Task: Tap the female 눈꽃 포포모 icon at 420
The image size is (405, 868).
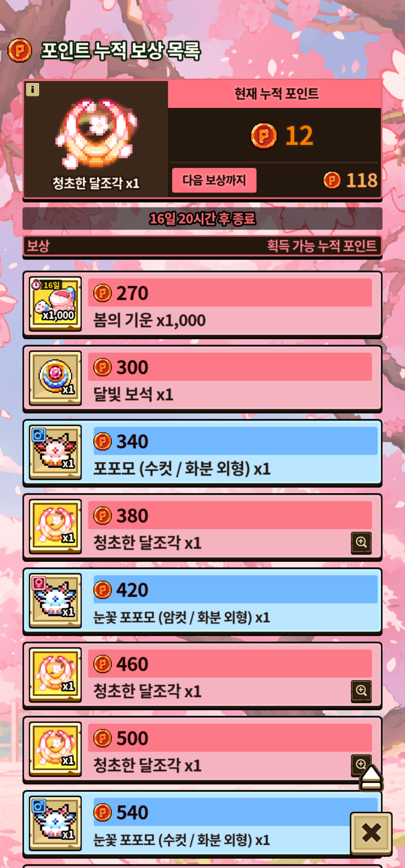Action: click(x=55, y=600)
